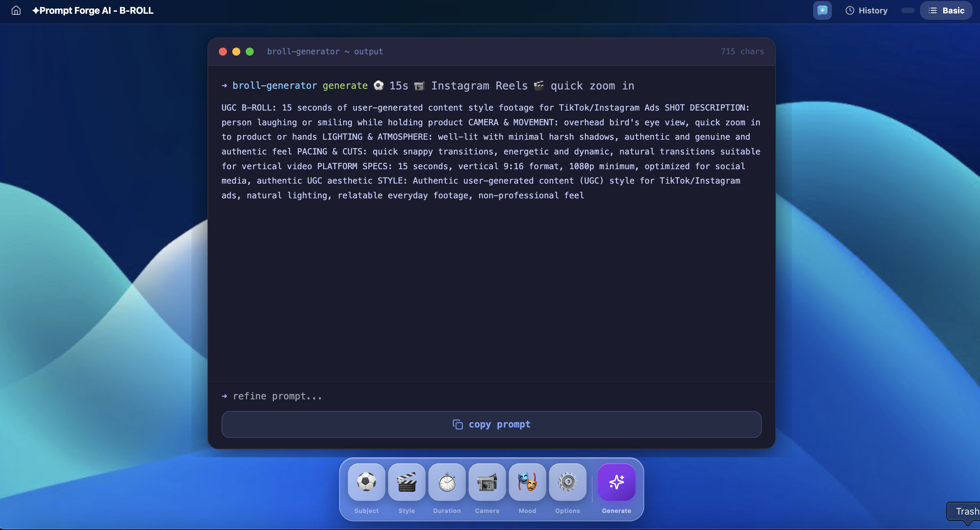The image size is (980, 530).
Task: Toggle the small pill switch beside Basic
Action: (908, 10)
